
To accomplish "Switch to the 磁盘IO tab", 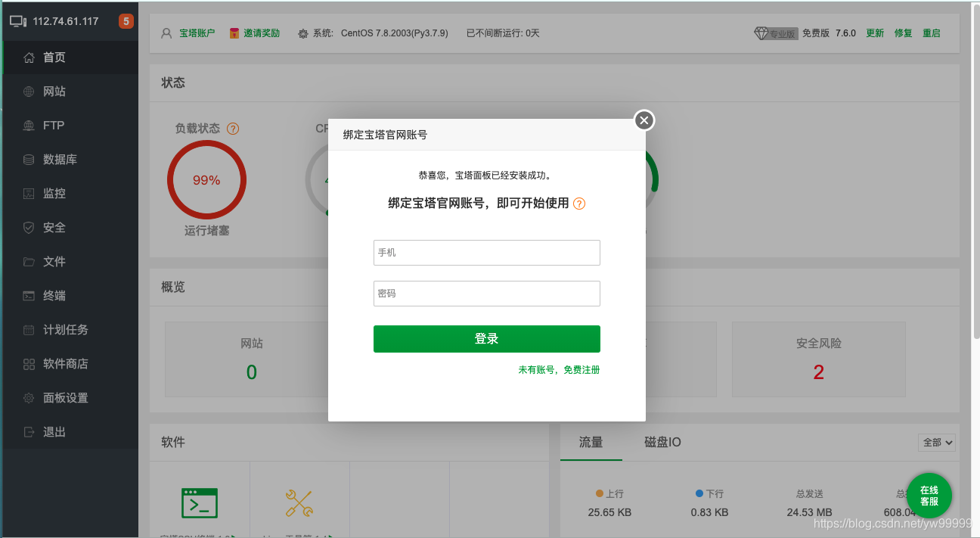I will point(663,443).
